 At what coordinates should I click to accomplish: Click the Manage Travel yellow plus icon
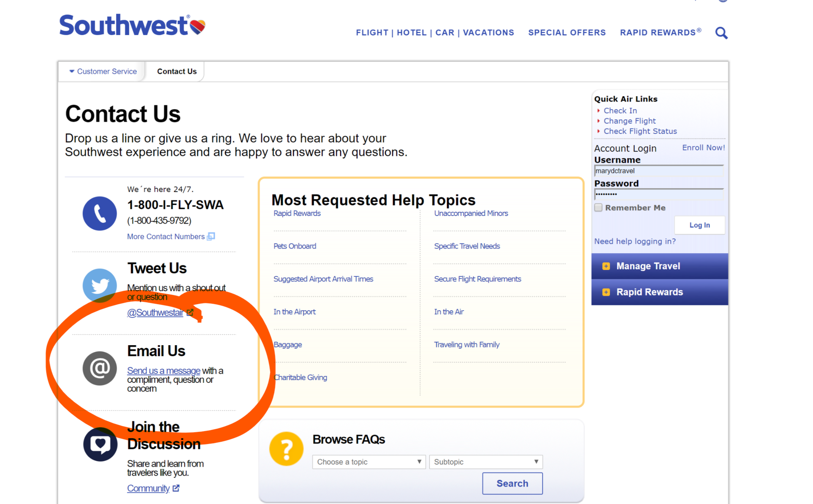606,265
